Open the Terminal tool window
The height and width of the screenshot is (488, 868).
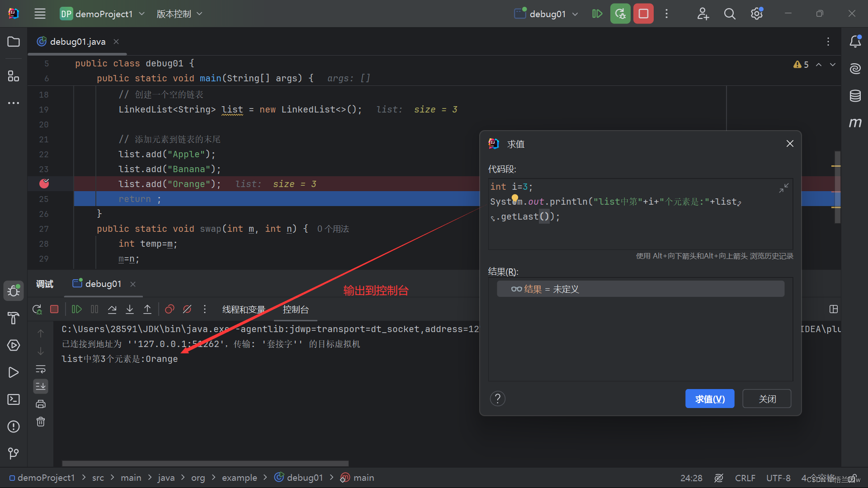click(14, 399)
